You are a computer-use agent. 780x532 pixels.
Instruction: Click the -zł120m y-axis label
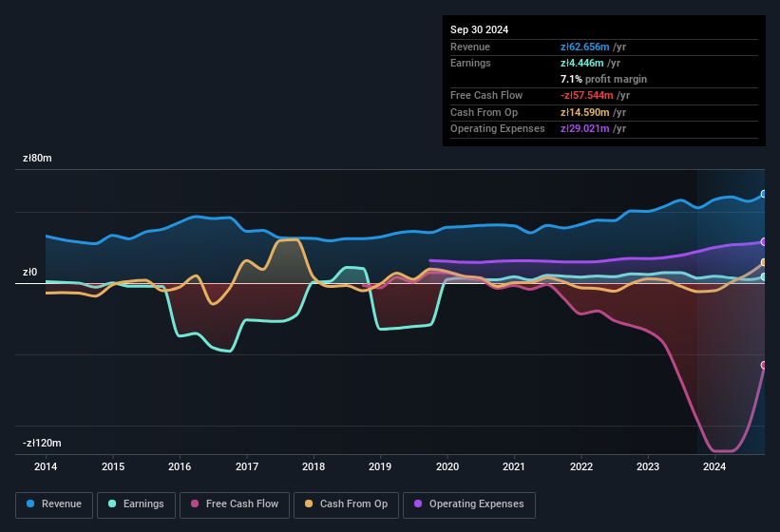point(42,443)
